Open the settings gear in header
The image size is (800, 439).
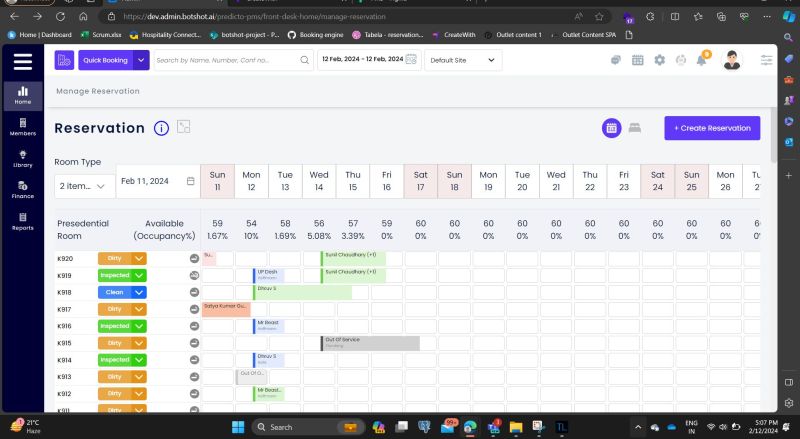pyautogui.click(x=659, y=60)
